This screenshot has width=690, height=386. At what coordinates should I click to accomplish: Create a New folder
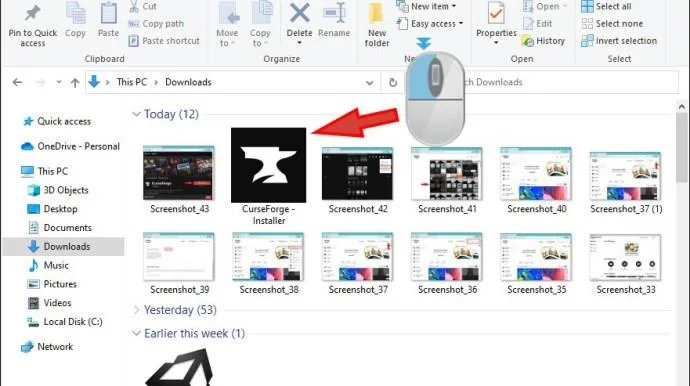[377, 26]
